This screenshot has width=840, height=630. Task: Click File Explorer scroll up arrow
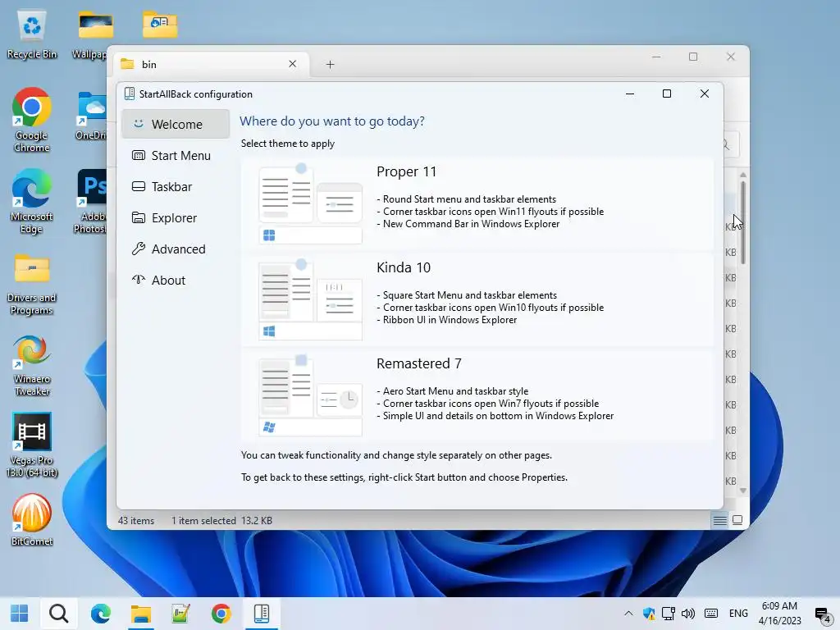(743, 176)
